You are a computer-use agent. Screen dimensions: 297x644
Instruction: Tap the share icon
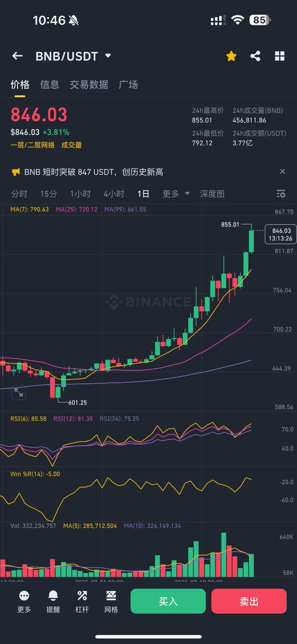pyautogui.click(x=255, y=56)
